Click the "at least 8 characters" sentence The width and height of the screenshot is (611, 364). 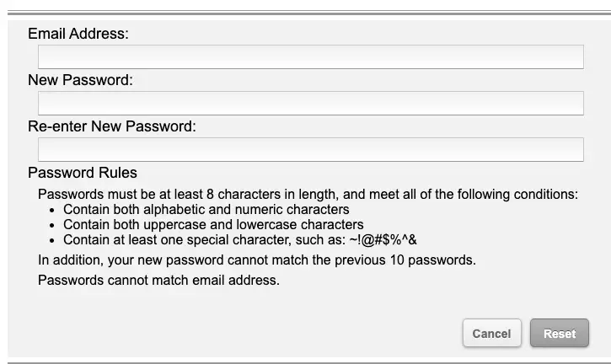[x=308, y=195]
